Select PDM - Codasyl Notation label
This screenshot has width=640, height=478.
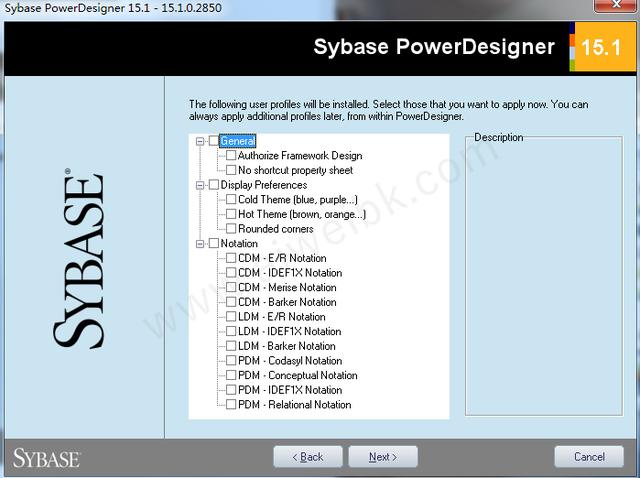pyautogui.click(x=290, y=361)
